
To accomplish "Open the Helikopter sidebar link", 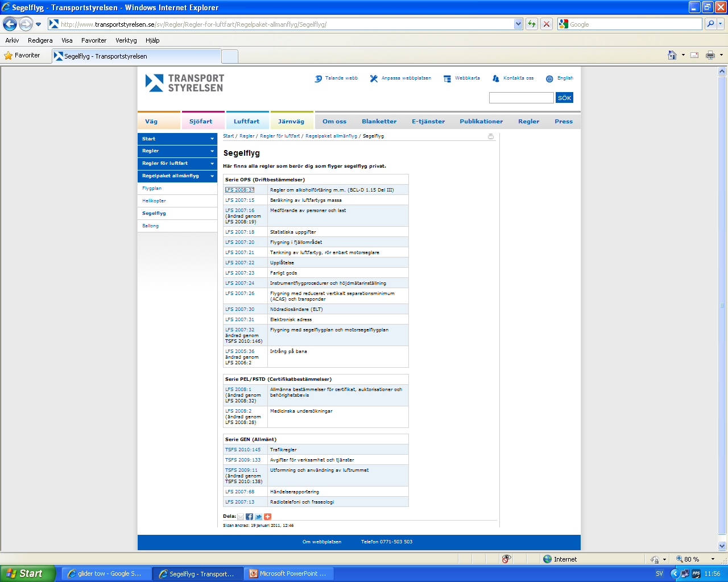I will click(x=154, y=201).
